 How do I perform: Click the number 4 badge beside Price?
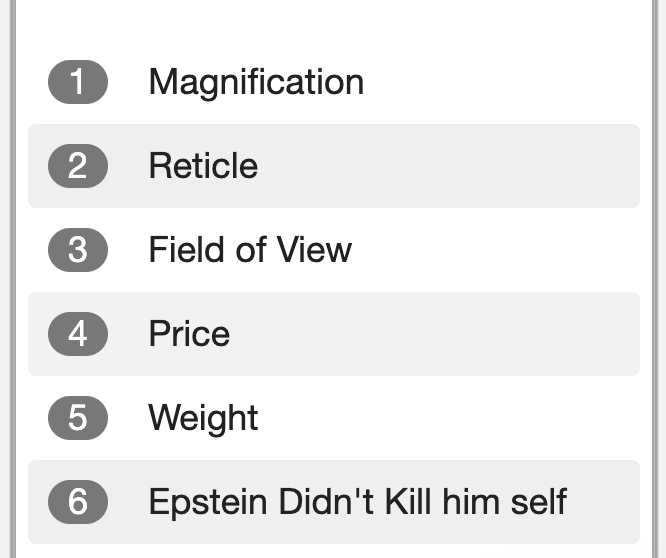tap(78, 334)
